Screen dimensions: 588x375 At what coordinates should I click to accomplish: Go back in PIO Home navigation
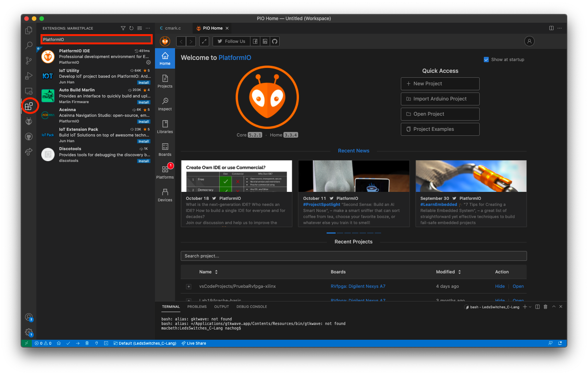pos(181,41)
